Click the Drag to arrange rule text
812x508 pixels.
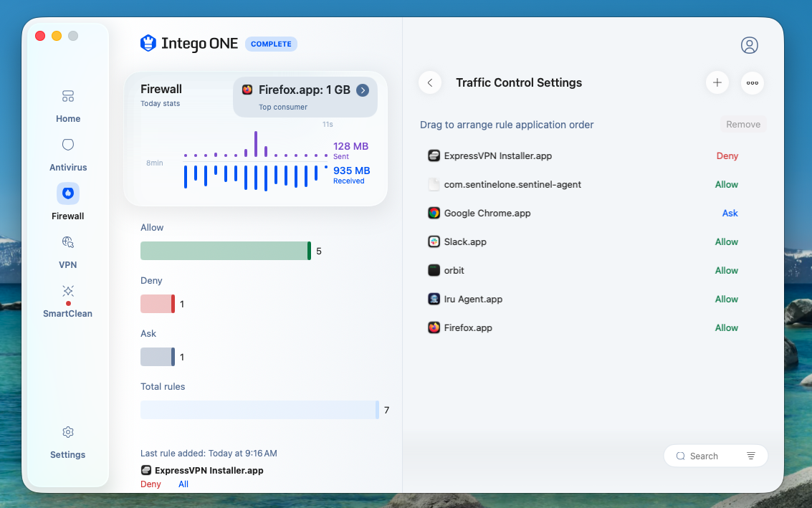click(x=507, y=125)
